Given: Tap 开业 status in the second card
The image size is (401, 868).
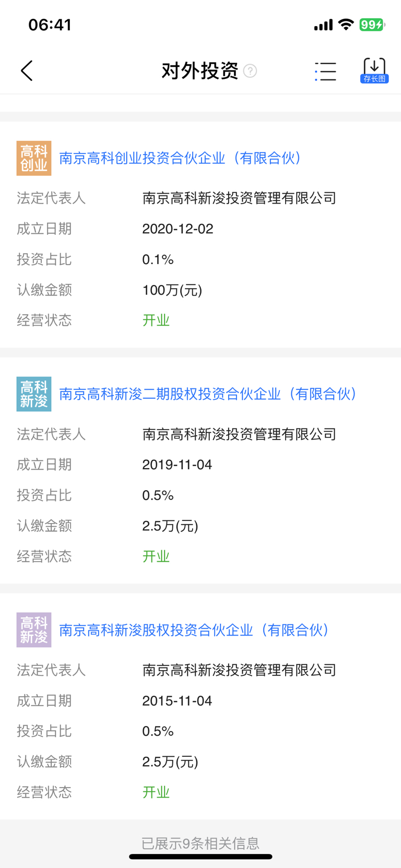Looking at the screenshot, I should [156, 556].
